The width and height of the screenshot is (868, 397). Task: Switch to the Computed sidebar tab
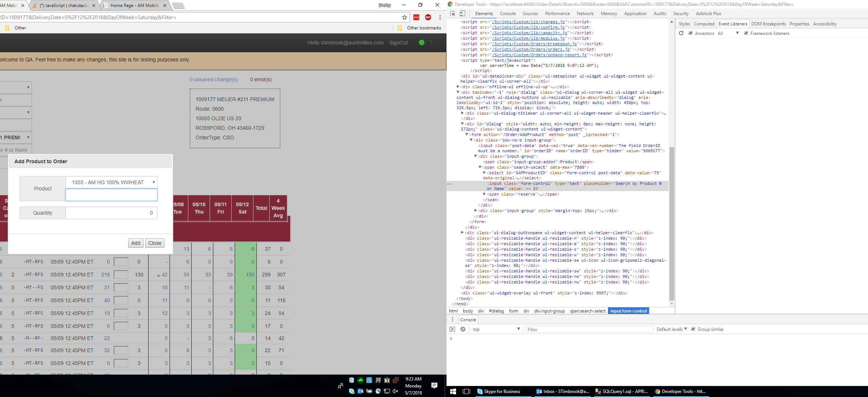click(x=704, y=24)
